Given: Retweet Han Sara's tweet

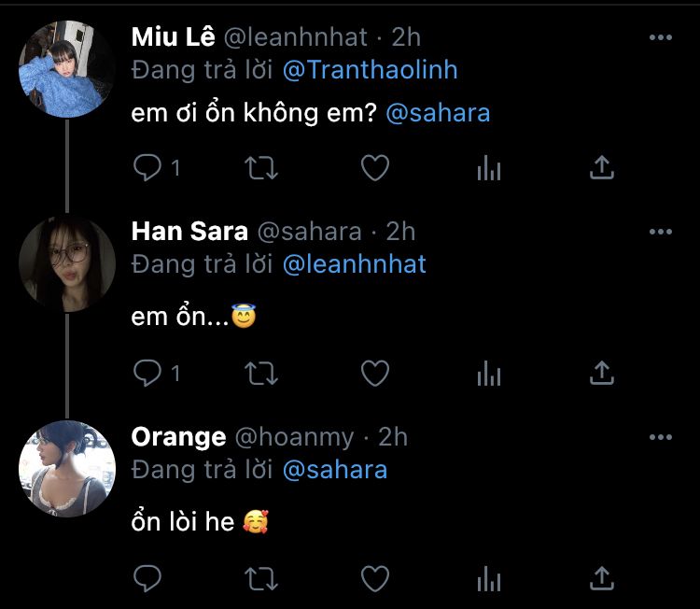Looking at the screenshot, I should click(260, 374).
